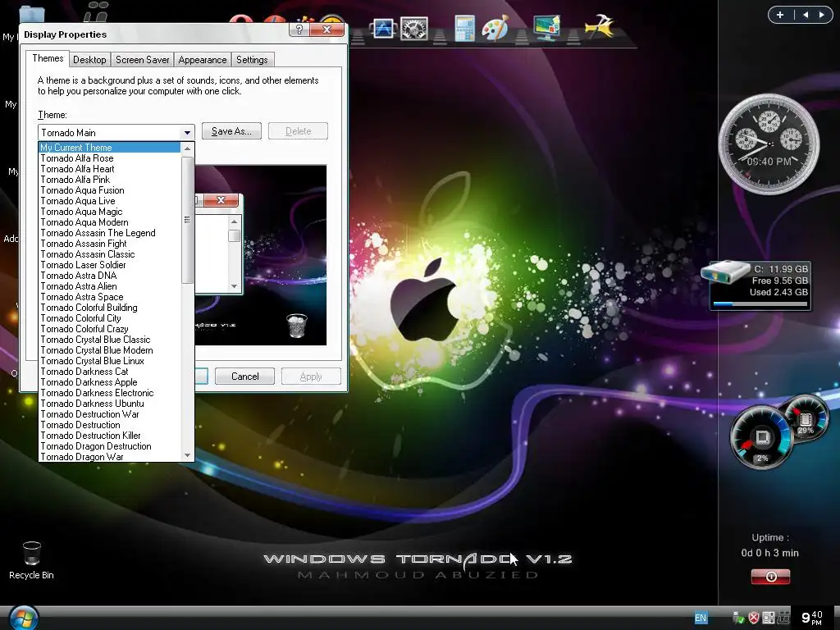This screenshot has height=630, width=840.
Task: Switch to the Appearance tab
Action: (x=203, y=60)
